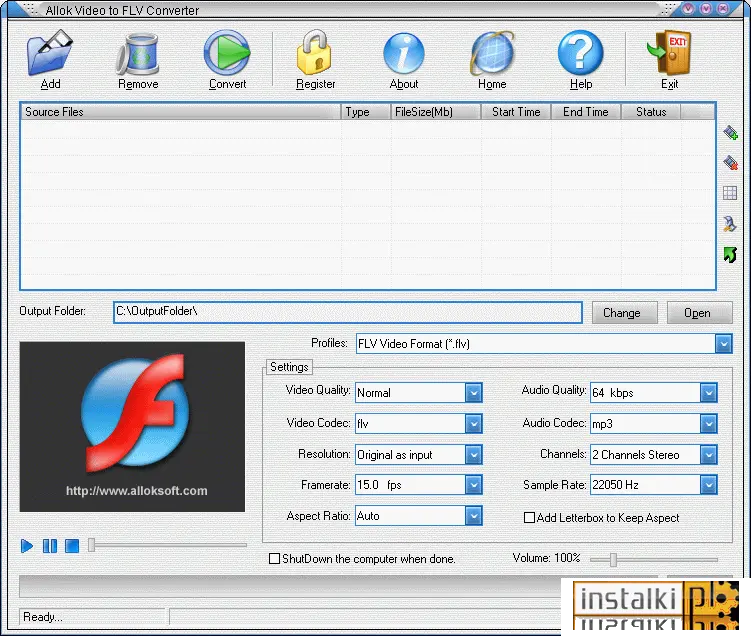Click the Volume: 100% label
The image size is (751, 636).
pos(546,558)
